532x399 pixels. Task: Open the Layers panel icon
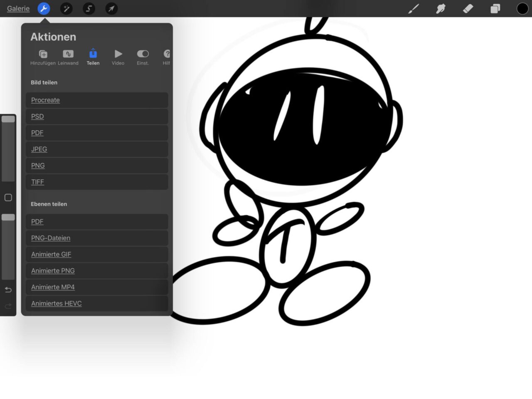(x=495, y=8)
